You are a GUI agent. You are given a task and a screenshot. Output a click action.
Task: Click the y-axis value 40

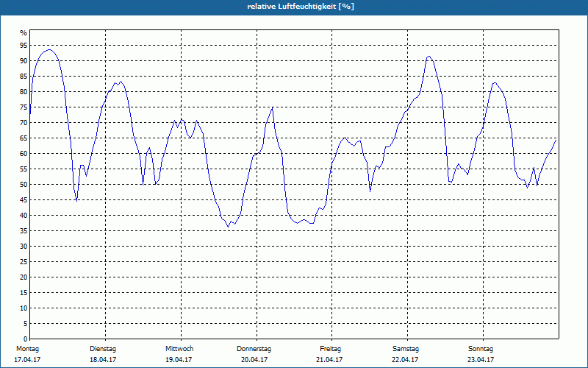click(24, 216)
